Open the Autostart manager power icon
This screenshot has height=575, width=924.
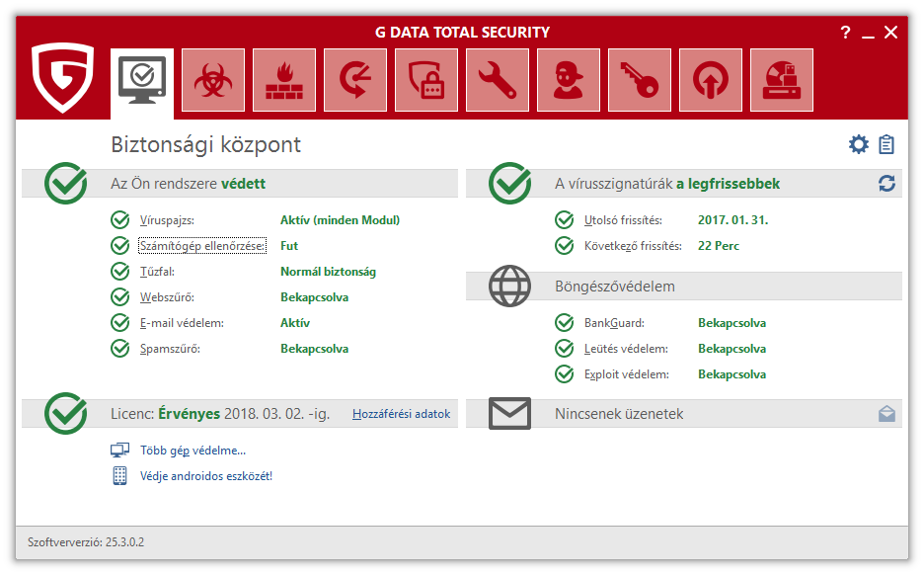coord(711,80)
